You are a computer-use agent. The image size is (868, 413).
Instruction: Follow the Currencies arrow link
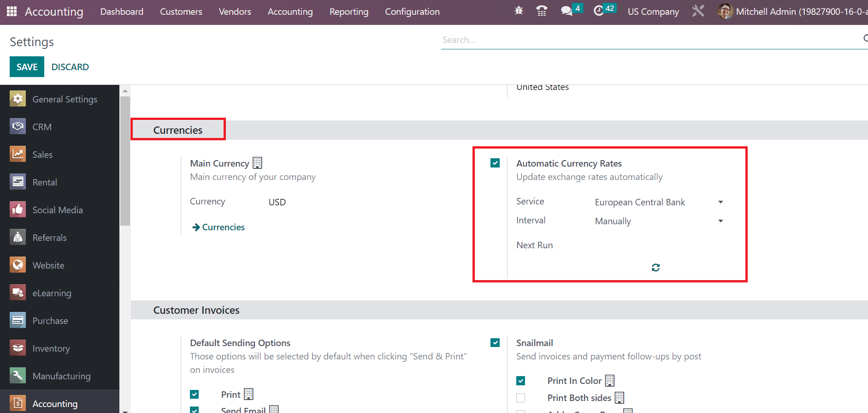(x=218, y=227)
